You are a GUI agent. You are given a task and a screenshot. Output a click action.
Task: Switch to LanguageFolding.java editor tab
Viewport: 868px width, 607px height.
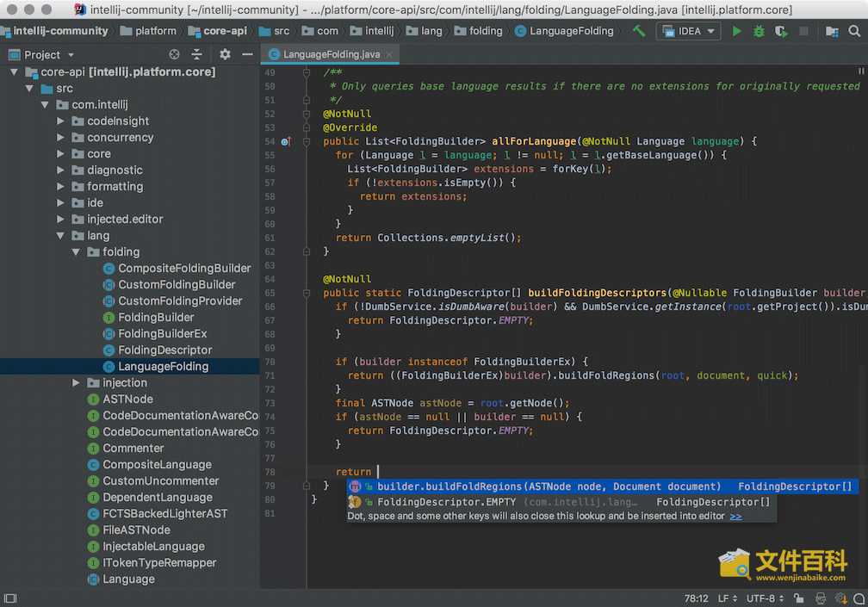point(331,54)
